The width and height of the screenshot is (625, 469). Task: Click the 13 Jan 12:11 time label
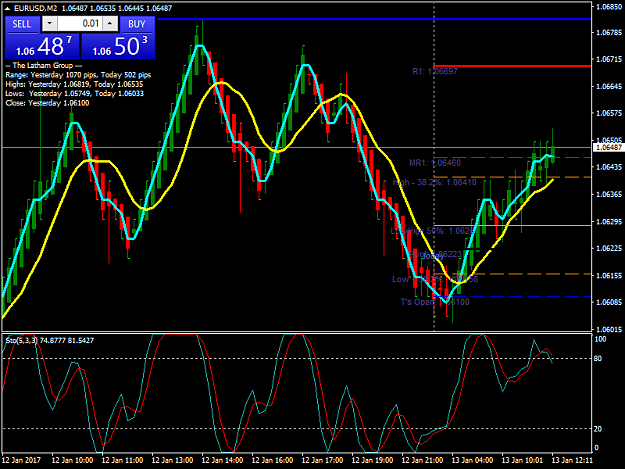coord(572,460)
